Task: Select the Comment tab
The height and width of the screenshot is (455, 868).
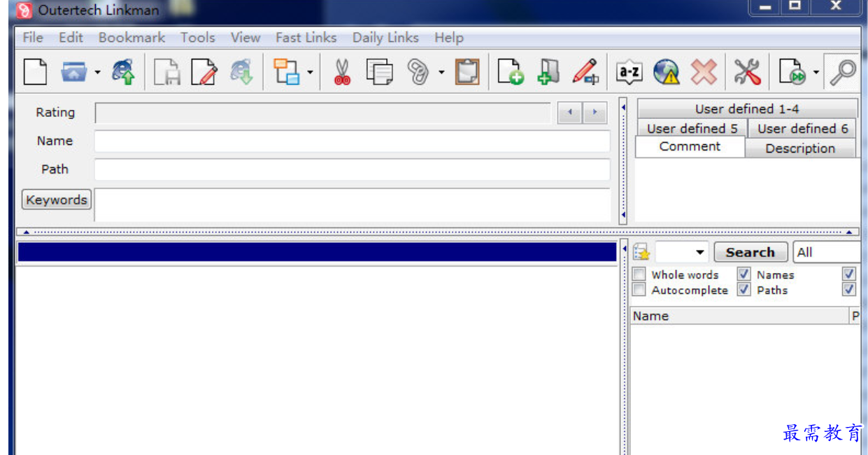Action: click(690, 147)
